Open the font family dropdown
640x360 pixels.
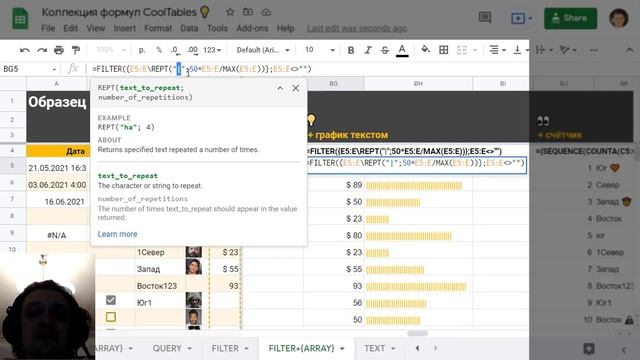(263, 50)
